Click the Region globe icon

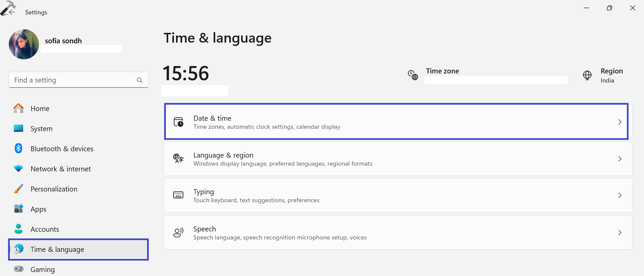pyautogui.click(x=587, y=75)
